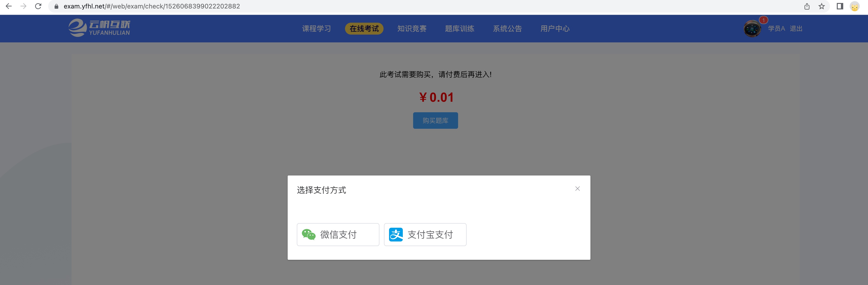Viewport: 868px width, 285px height.
Task: Reload the page with refresh icon
Action: [38, 6]
